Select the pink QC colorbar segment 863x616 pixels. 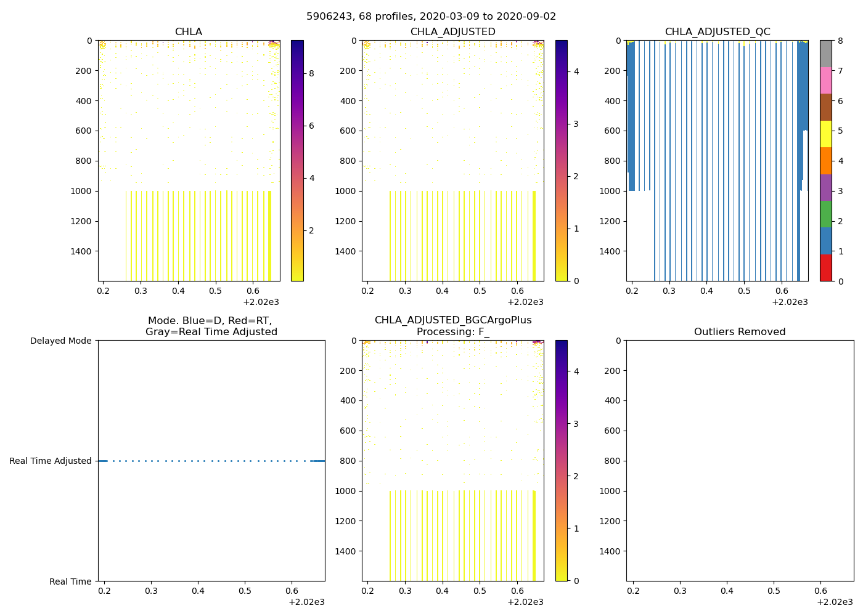click(x=825, y=81)
